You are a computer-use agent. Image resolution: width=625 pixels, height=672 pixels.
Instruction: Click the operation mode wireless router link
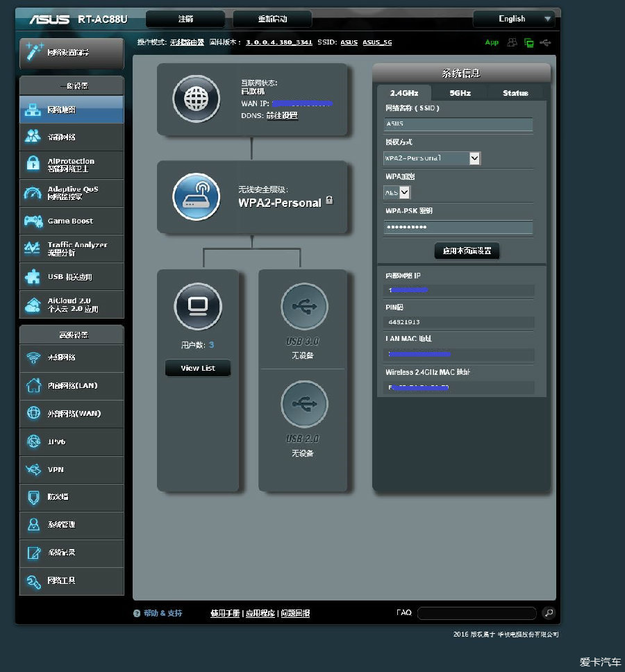(x=187, y=42)
